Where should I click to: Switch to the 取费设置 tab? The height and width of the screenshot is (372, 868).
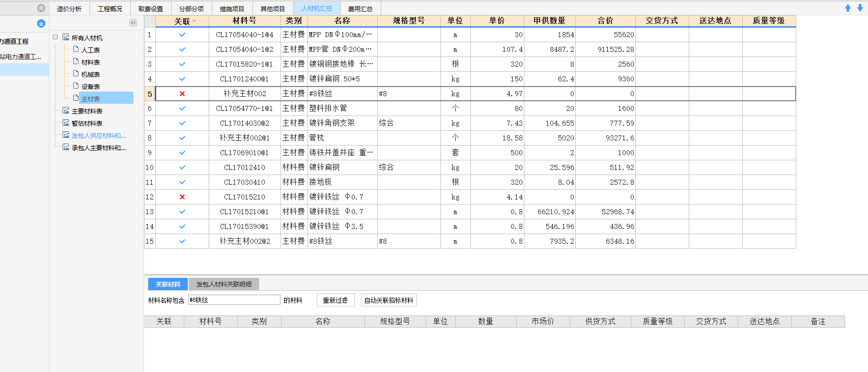pyautogui.click(x=151, y=9)
